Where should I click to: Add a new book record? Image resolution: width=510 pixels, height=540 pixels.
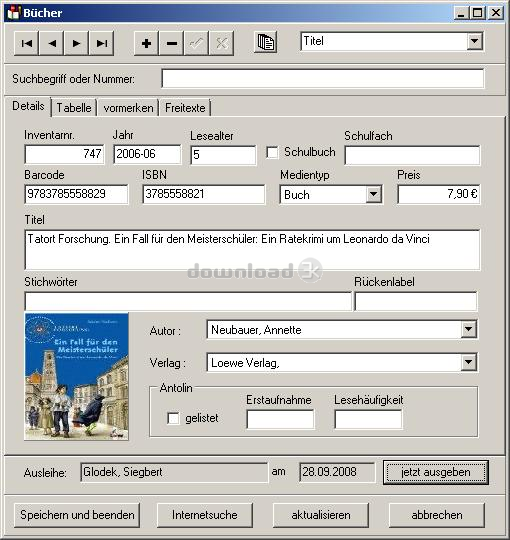click(x=146, y=43)
